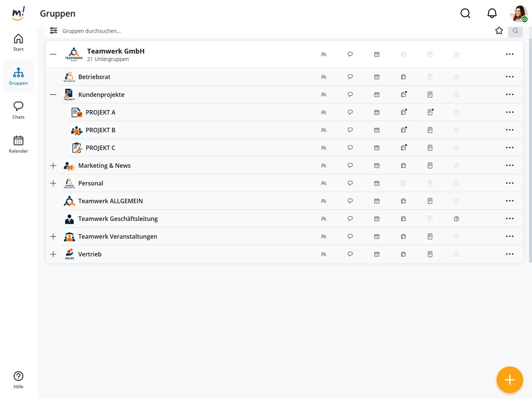
Task: Click the group search input field
Action: point(259,31)
